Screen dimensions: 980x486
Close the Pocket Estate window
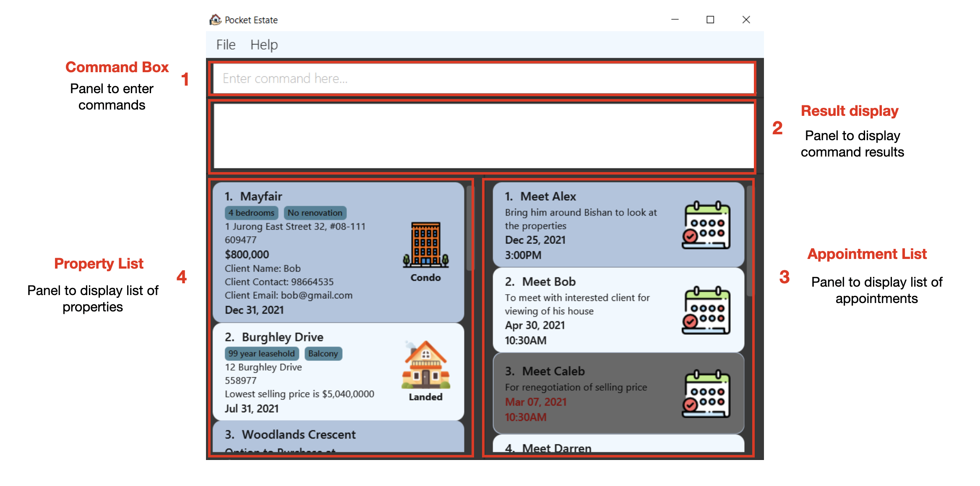pyautogui.click(x=746, y=20)
